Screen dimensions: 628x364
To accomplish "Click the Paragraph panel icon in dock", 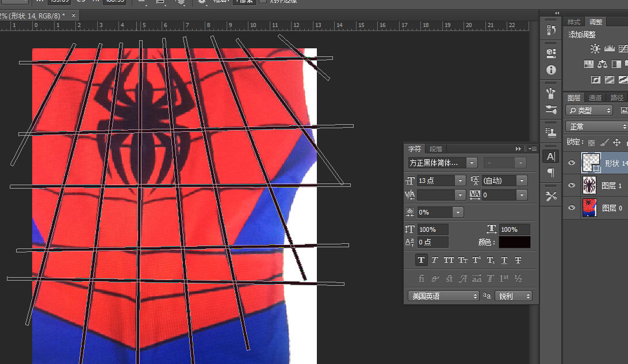I will [551, 173].
